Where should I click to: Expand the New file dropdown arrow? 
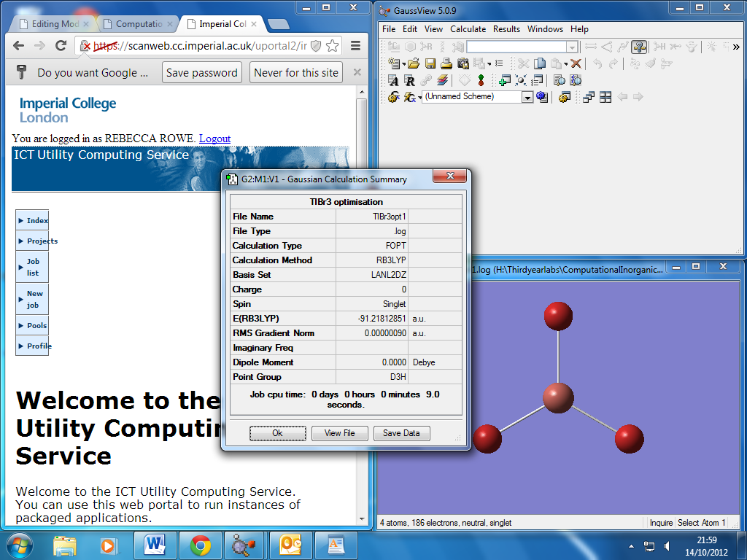(404, 64)
